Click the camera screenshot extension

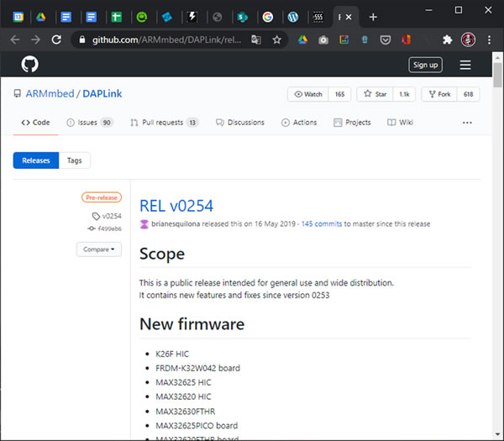pos(323,39)
